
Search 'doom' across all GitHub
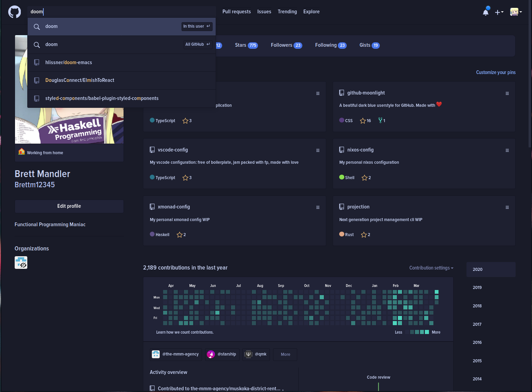point(122,45)
